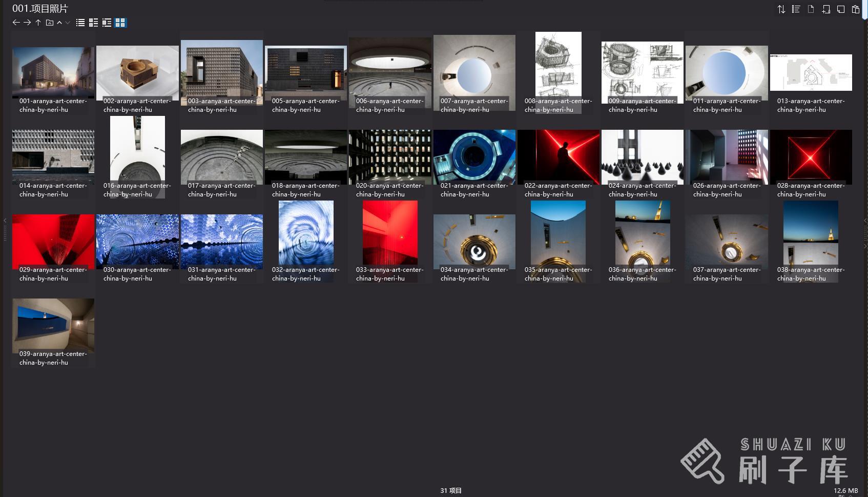868x497 pixels.
Task: Click the back navigation arrow
Action: [x=16, y=23]
